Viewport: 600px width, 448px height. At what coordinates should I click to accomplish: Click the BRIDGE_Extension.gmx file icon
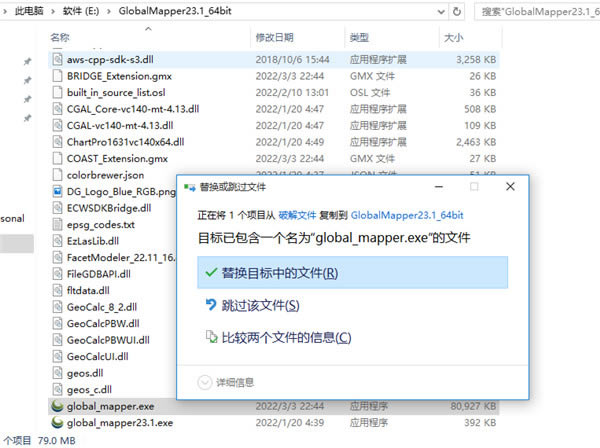pyautogui.click(x=57, y=76)
